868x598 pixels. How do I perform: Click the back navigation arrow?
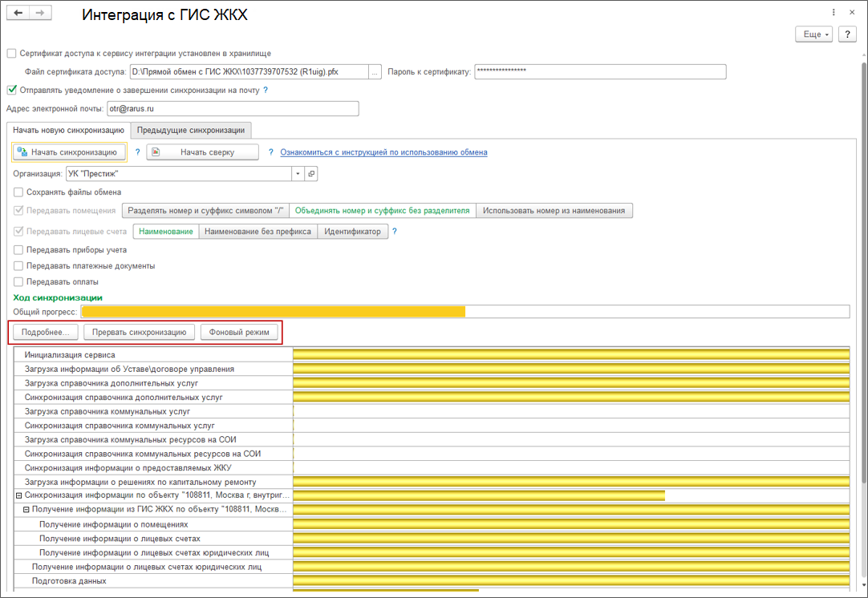point(18,14)
